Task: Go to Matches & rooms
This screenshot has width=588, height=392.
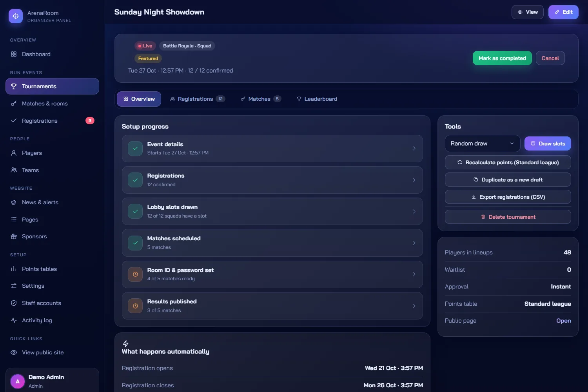Action: (52, 103)
